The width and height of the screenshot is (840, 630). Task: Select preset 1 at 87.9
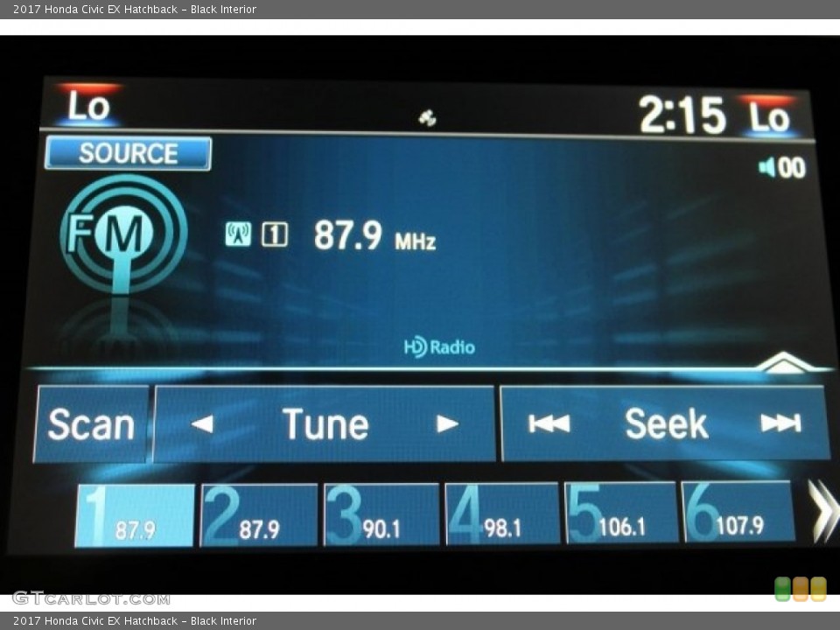click(x=135, y=515)
